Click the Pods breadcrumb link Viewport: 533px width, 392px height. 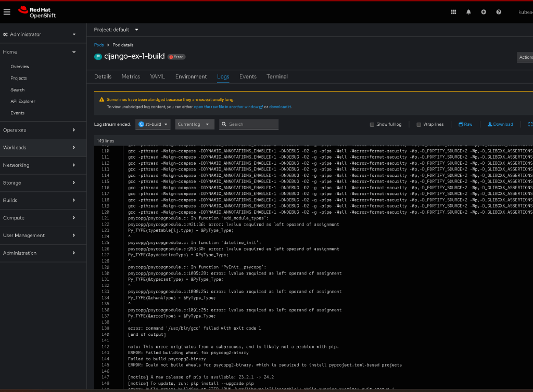tap(99, 45)
